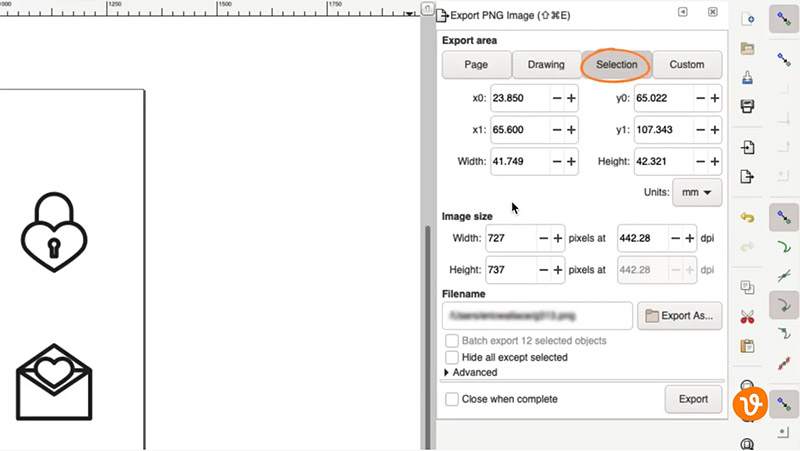
Task: Create a new document from the commands bar
Action: [747, 19]
